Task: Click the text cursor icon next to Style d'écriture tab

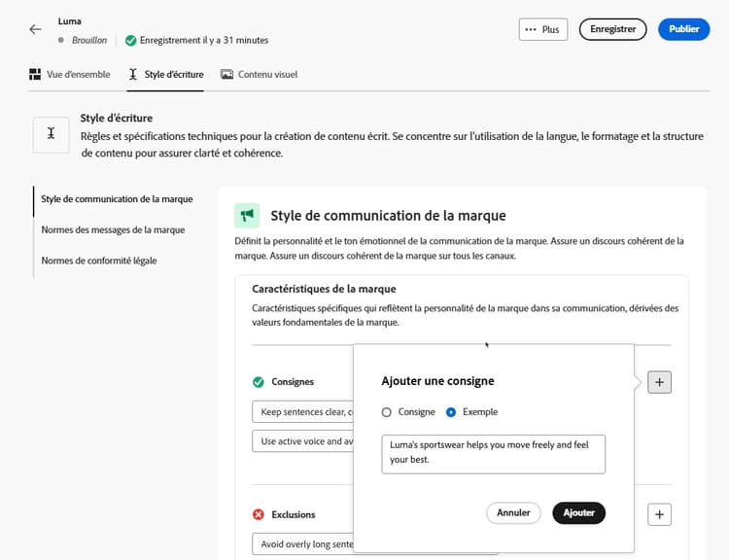Action: coord(133,75)
